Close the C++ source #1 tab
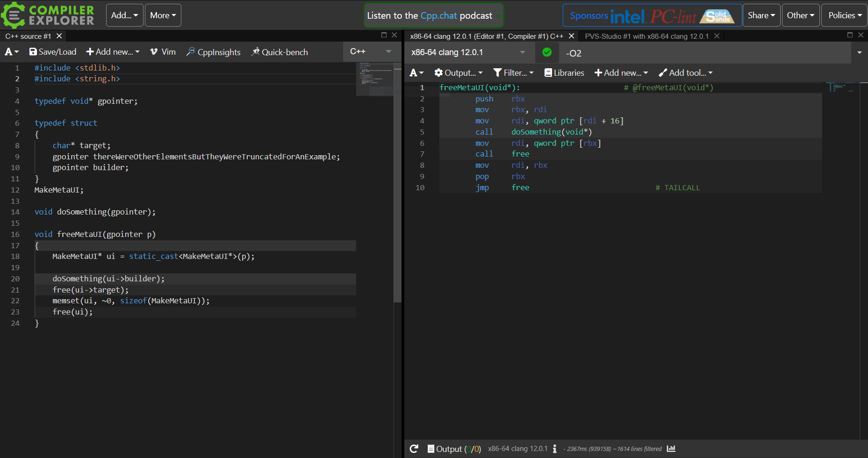Screen dimensions: 868x458 pyautogui.click(x=59, y=36)
